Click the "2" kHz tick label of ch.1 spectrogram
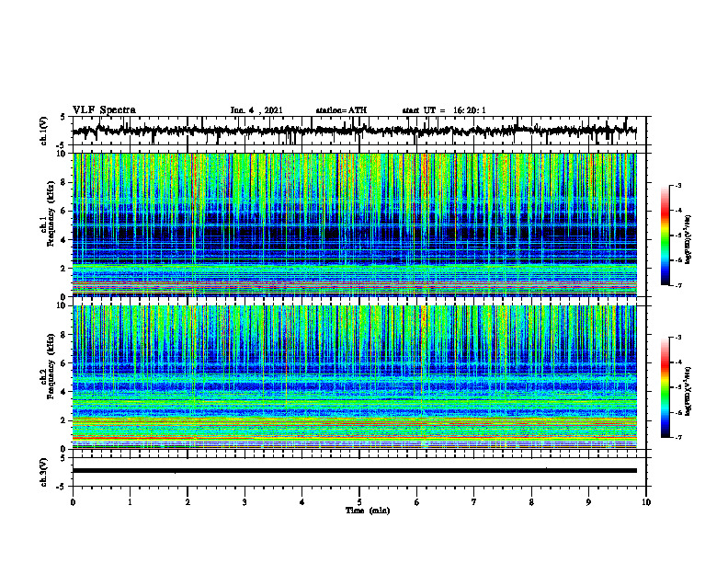This screenshot has height=563, width=728. [x=64, y=269]
